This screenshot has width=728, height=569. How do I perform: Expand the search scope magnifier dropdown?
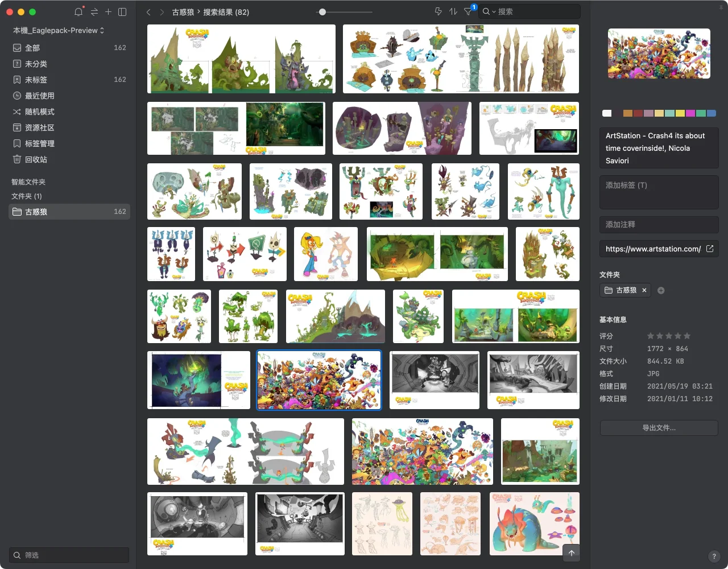click(x=489, y=11)
